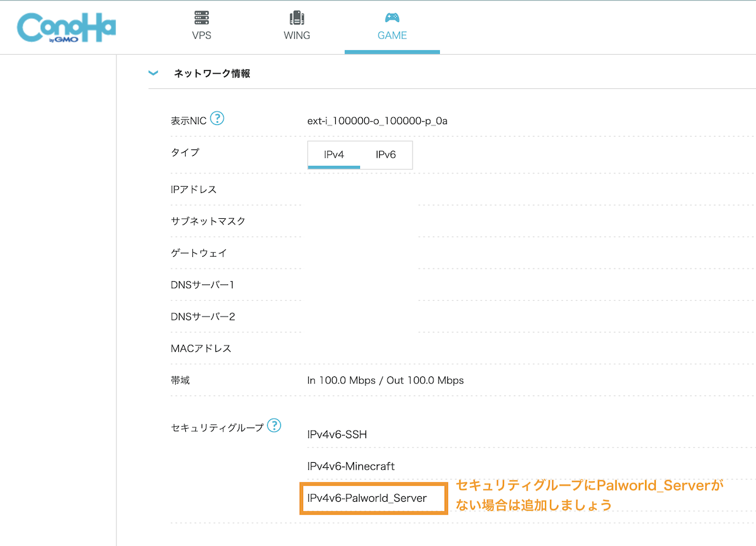Click the blue chevron next to ネットワーク情報

pos(152,73)
